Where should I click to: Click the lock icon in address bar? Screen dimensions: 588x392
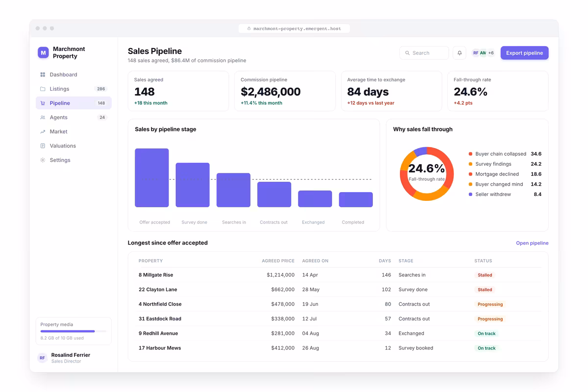(x=249, y=28)
